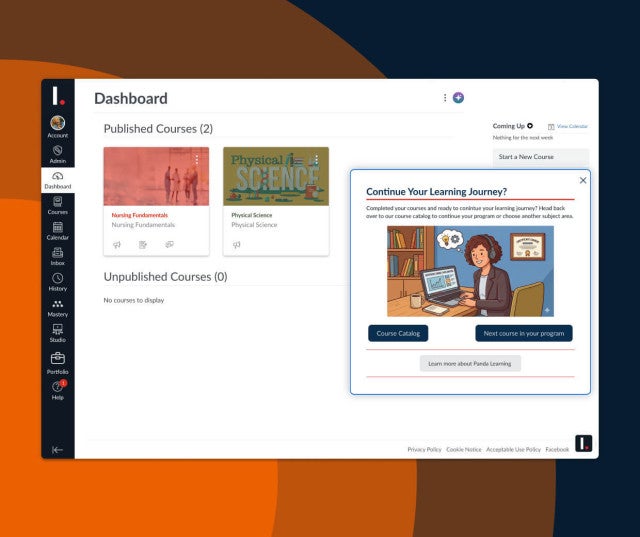
Task: Click the Course Catalog button
Action: pyautogui.click(x=398, y=333)
